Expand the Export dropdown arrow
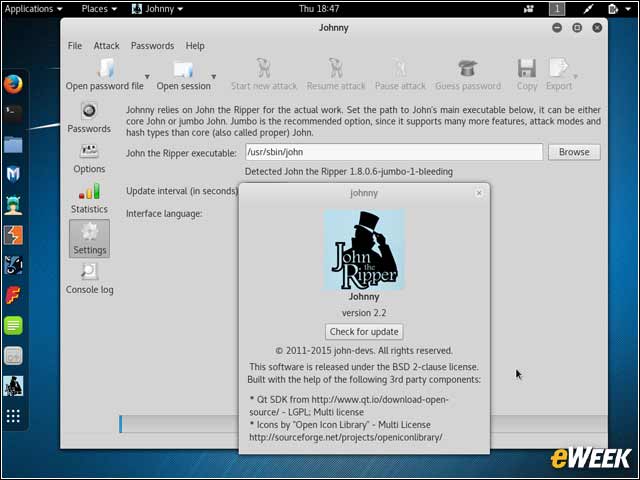Viewport: 640px width, 480px height. 576,76
